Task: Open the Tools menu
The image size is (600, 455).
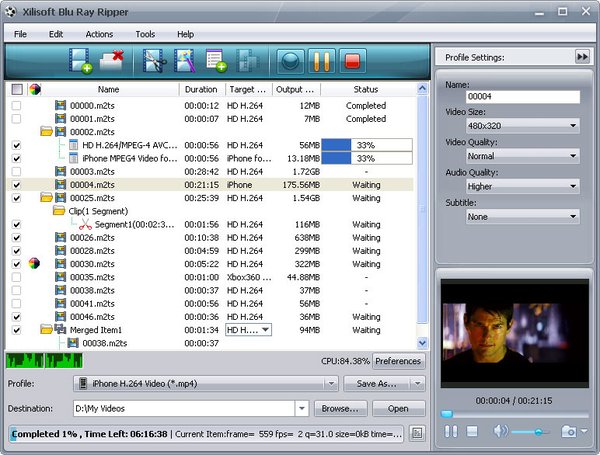Action: click(145, 34)
